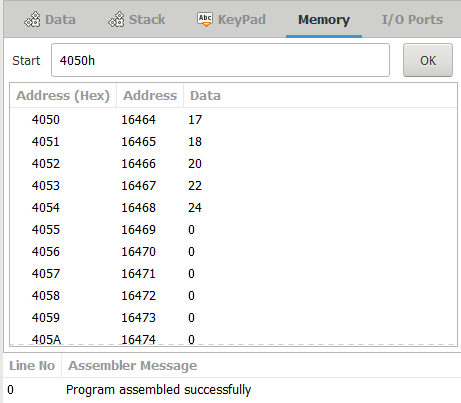The height and width of the screenshot is (403, 461).
Task: Switch to the KeyPad tab
Action: (231, 20)
